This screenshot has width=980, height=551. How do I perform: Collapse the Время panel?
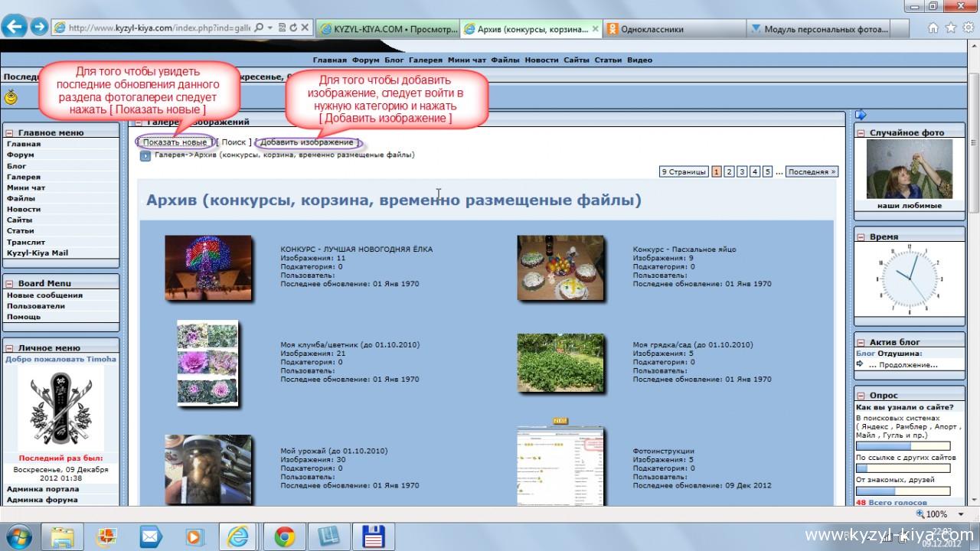pyautogui.click(x=861, y=237)
